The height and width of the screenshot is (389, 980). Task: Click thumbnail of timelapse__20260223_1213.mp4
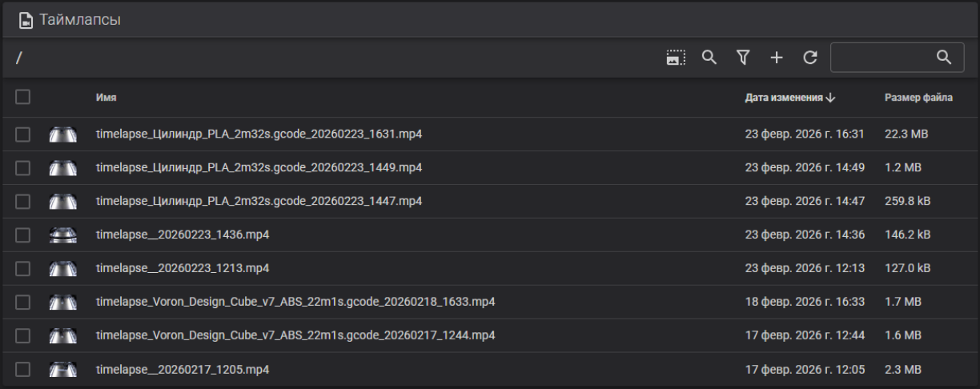[x=62, y=268]
